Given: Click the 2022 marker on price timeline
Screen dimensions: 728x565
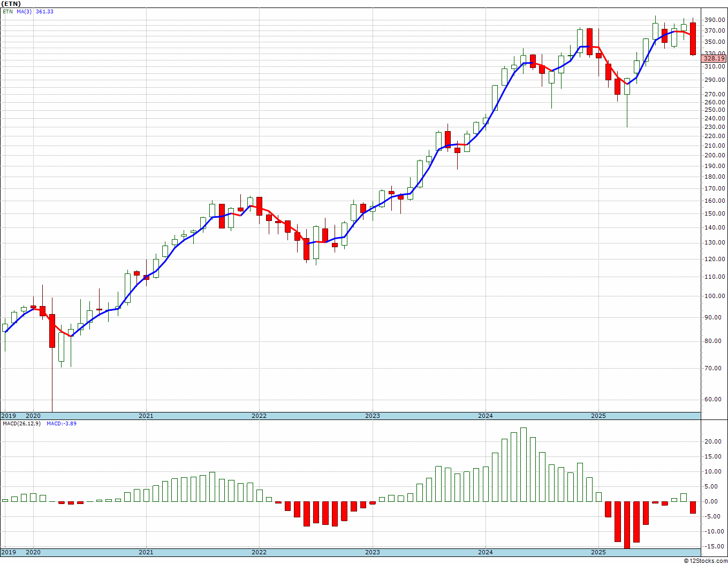Looking at the screenshot, I should (x=259, y=416).
